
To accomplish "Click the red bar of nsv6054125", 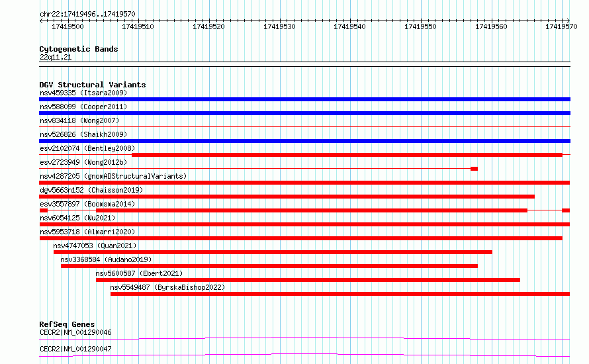I will pyautogui.click(x=304, y=224).
